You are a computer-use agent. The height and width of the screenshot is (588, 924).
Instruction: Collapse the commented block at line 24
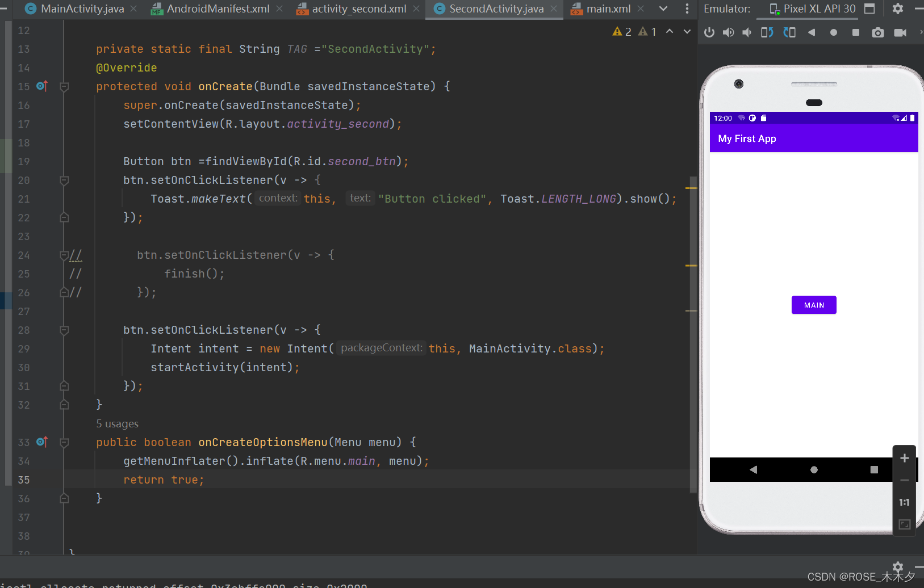[64, 255]
